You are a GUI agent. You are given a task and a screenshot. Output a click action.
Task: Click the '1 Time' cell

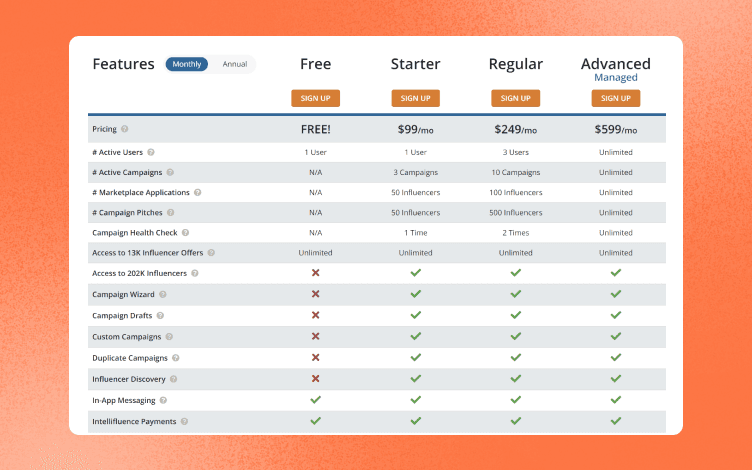click(x=416, y=233)
